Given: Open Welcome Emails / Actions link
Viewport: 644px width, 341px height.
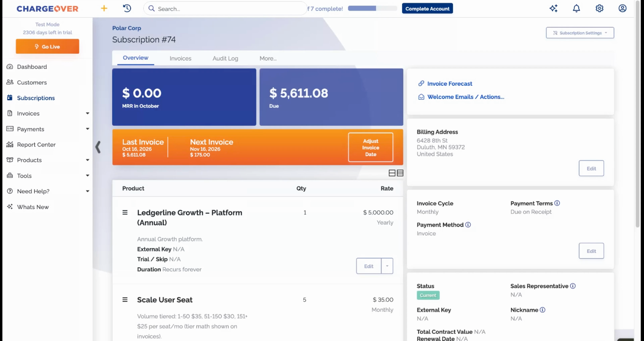Looking at the screenshot, I should coord(466,97).
